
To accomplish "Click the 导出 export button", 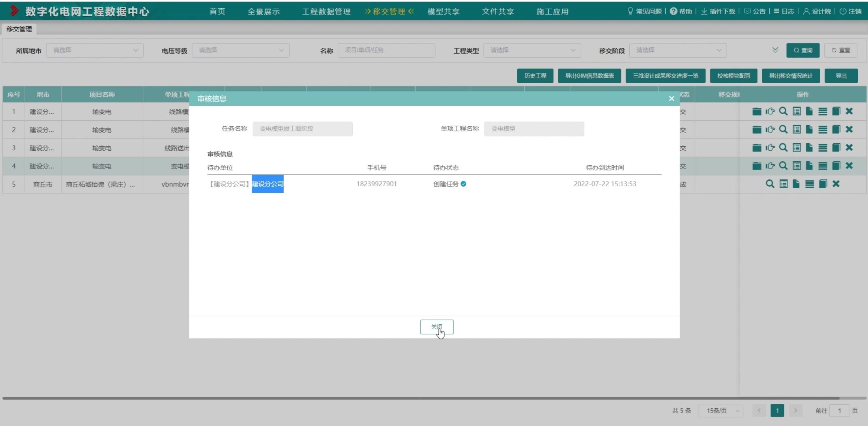I will pyautogui.click(x=841, y=76).
